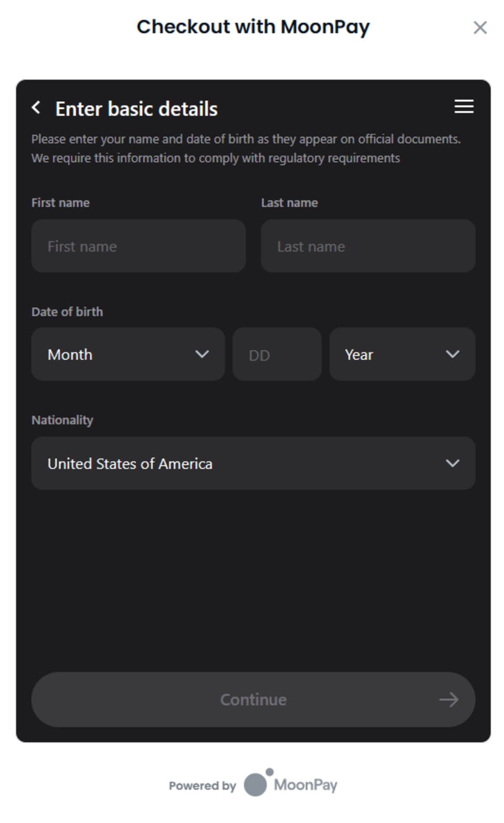Expand the Year dropdown chevron
This screenshot has width=504, height=823.
click(452, 355)
